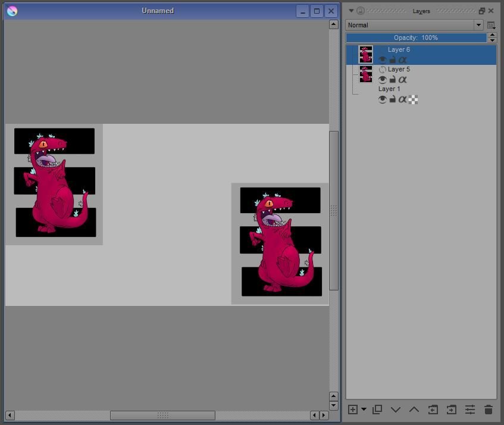Click the Opacity 100% slider

417,37
